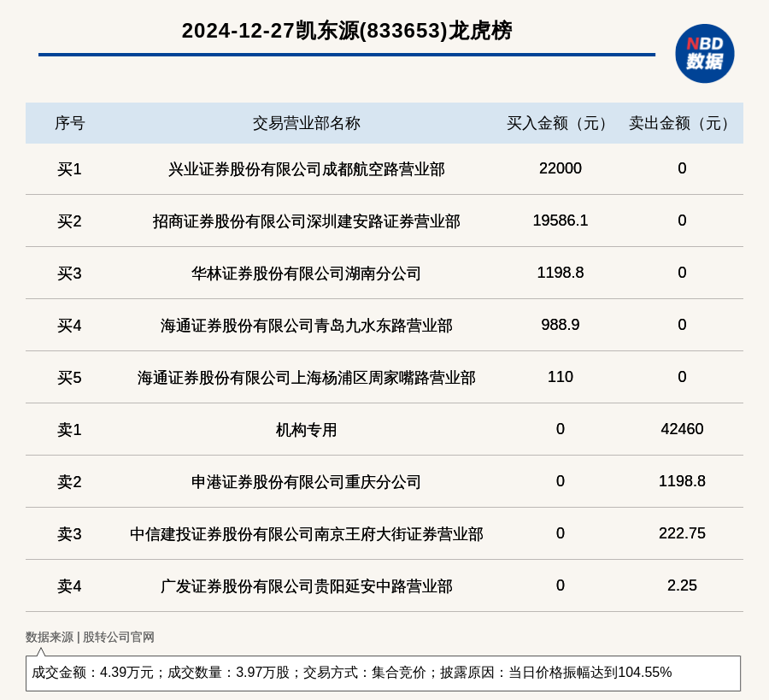Click the buy amount 110
The image size is (769, 700).
point(560,377)
